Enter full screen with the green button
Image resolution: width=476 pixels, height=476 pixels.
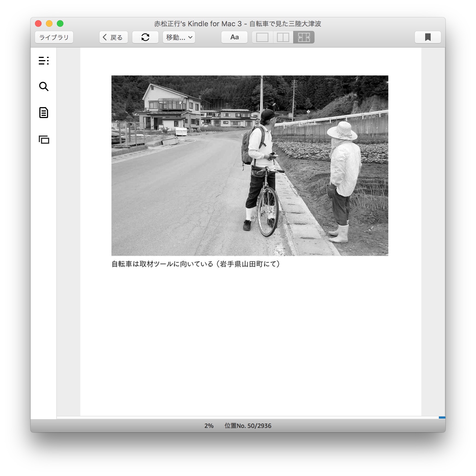(x=60, y=24)
